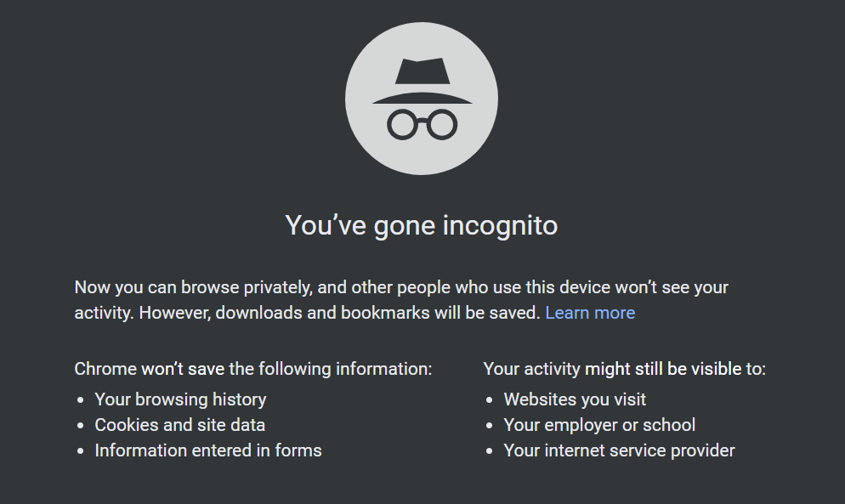Click the bullet beside 'Websites you visit'
Screen dimensions: 845x504
coord(490,400)
